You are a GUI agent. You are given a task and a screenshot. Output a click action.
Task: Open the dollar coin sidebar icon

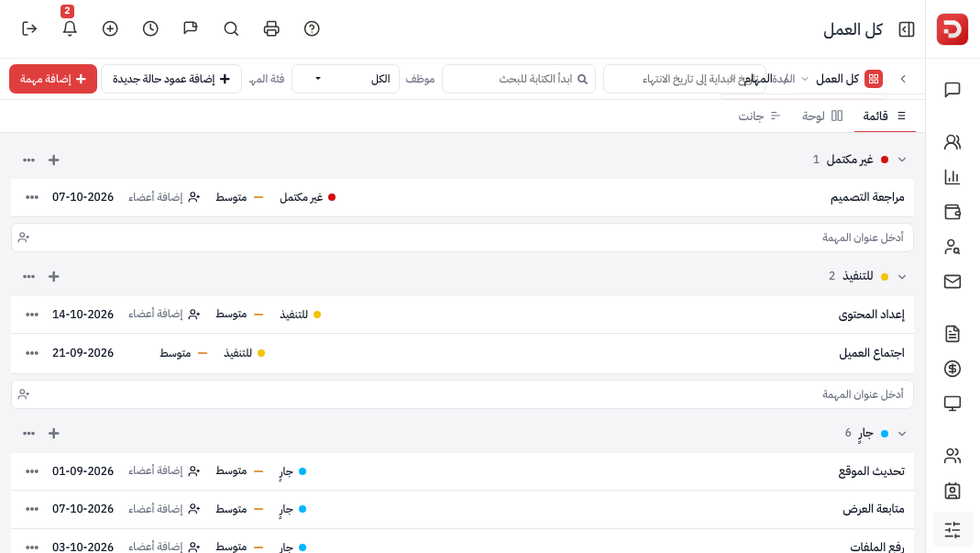click(952, 369)
